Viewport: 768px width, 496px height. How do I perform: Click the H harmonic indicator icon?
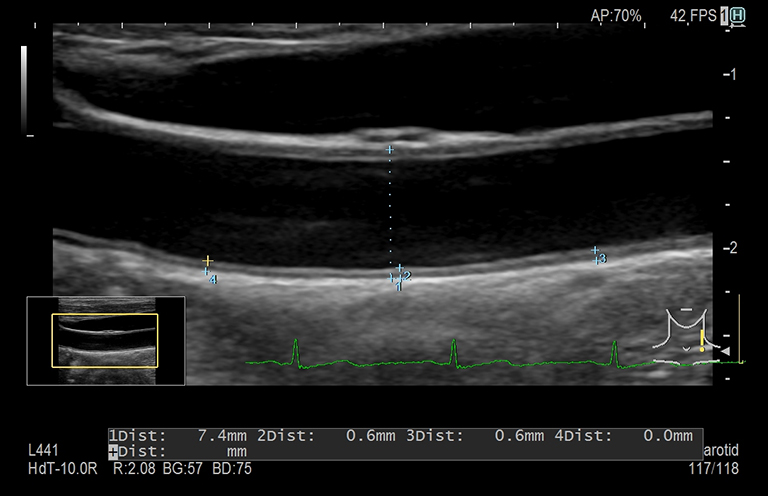pos(738,15)
